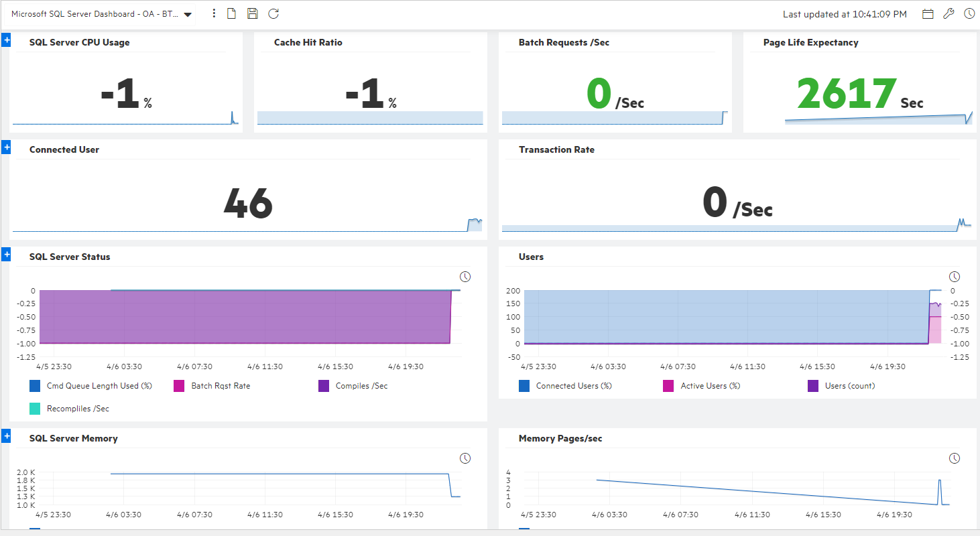Expand the plus button beside Connected User
This screenshot has height=536, width=980.
(6, 147)
